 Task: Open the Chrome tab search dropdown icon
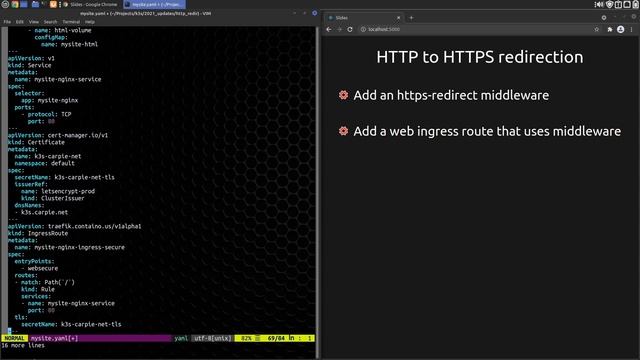[x=604, y=18]
